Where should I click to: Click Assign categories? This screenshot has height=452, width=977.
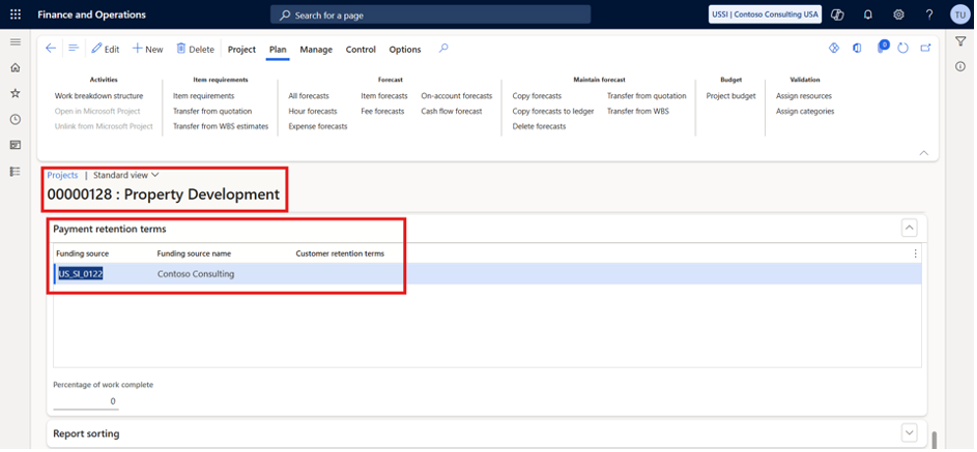pos(805,111)
